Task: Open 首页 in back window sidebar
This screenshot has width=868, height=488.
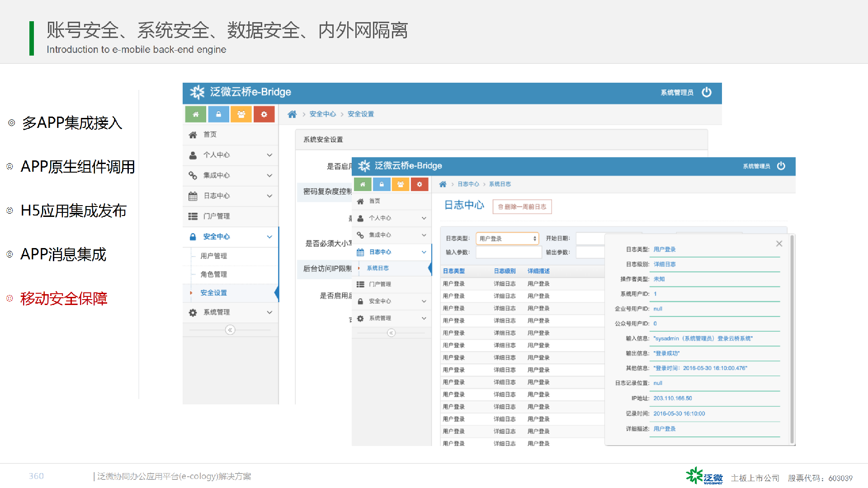Action: pyautogui.click(x=231, y=135)
